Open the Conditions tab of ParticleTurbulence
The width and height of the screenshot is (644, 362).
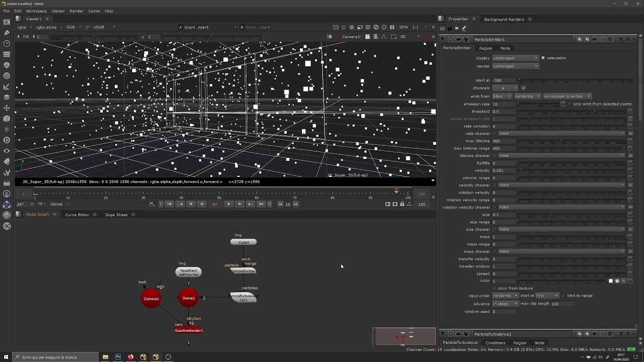pyautogui.click(x=496, y=343)
